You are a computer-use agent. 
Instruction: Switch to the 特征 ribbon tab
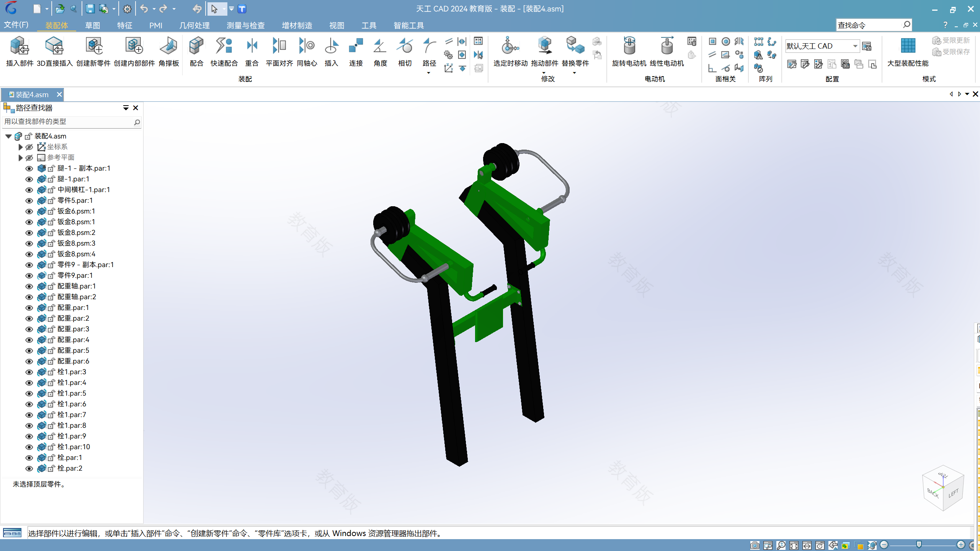pos(125,25)
